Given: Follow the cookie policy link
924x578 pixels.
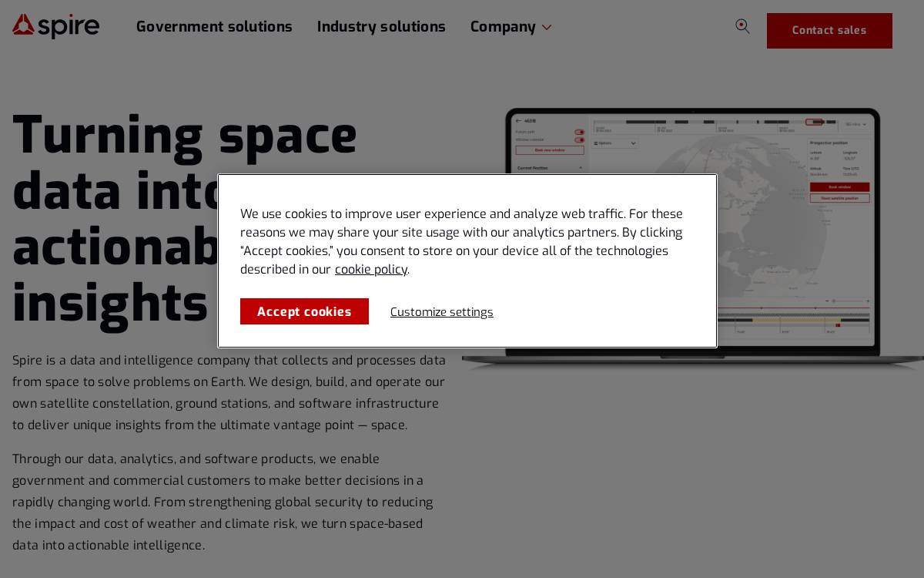Looking at the screenshot, I should (x=371, y=270).
